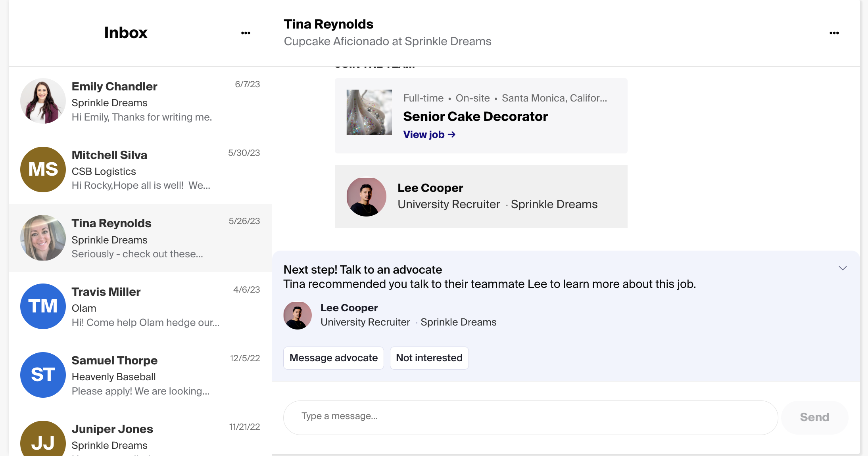
Task: Open the Mitchell Silva conversation
Action: click(139, 170)
